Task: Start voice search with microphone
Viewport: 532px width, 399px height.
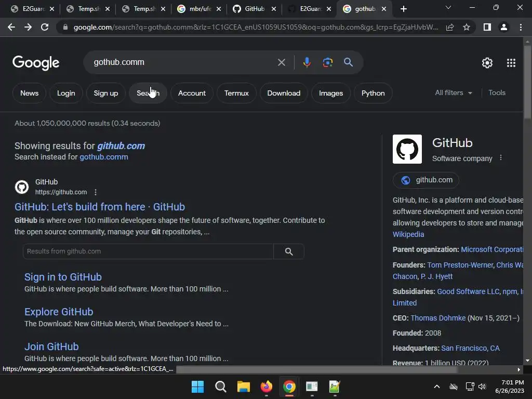Action: (x=307, y=62)
